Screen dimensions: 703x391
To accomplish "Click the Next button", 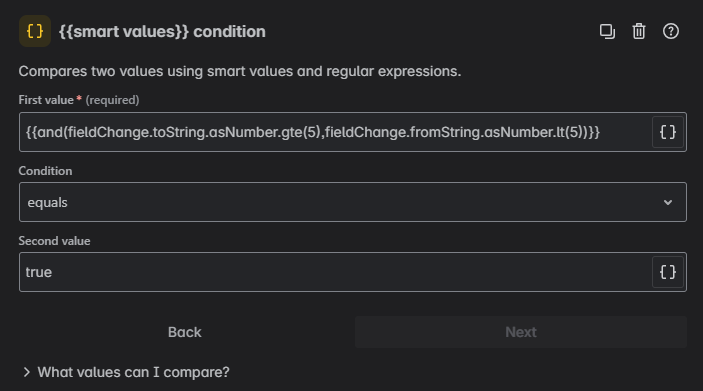I will [x=521, y=332].
